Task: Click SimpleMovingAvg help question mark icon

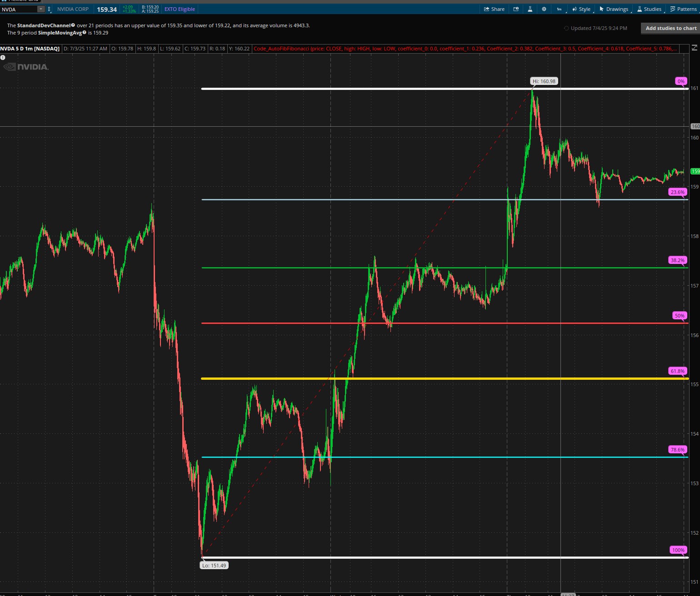Action: point(85,32)
